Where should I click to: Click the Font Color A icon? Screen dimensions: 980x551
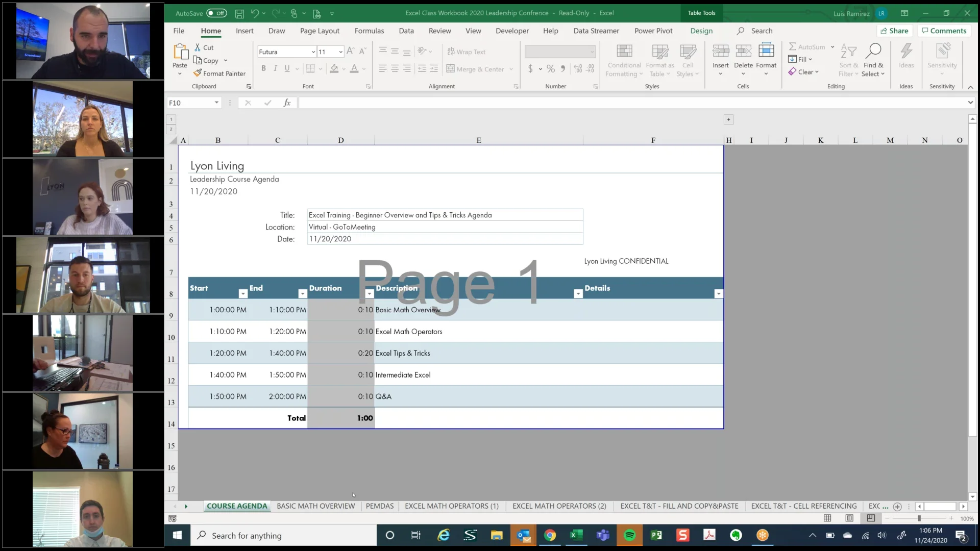click(354, 68)
